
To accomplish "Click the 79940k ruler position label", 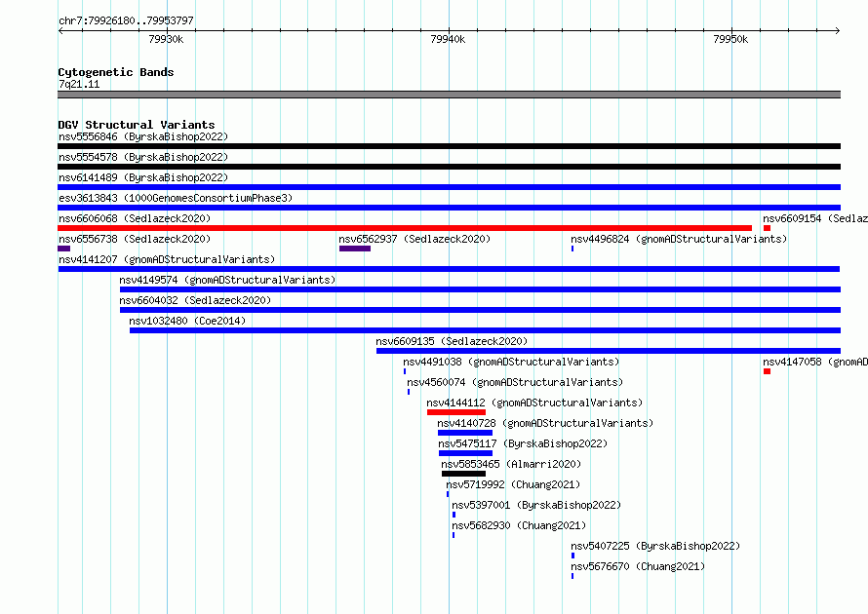I will tap(448, 39).
